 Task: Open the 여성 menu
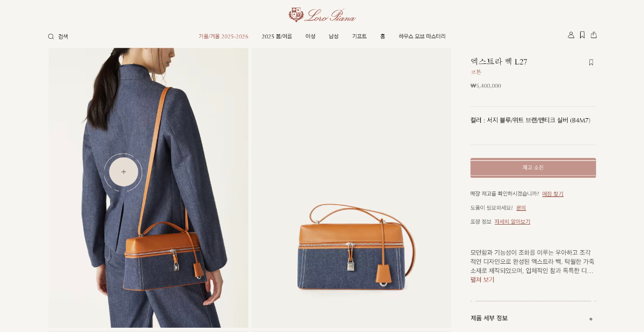click(x=310, y=37)
